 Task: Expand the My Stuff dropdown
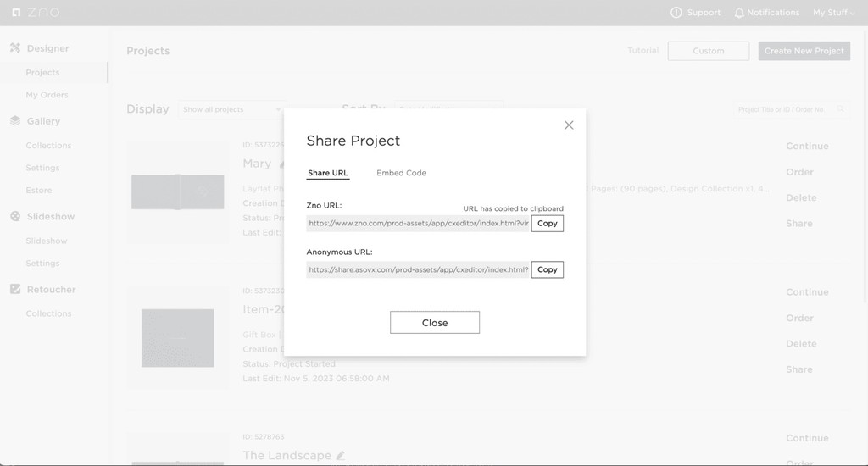pos(833,12)
